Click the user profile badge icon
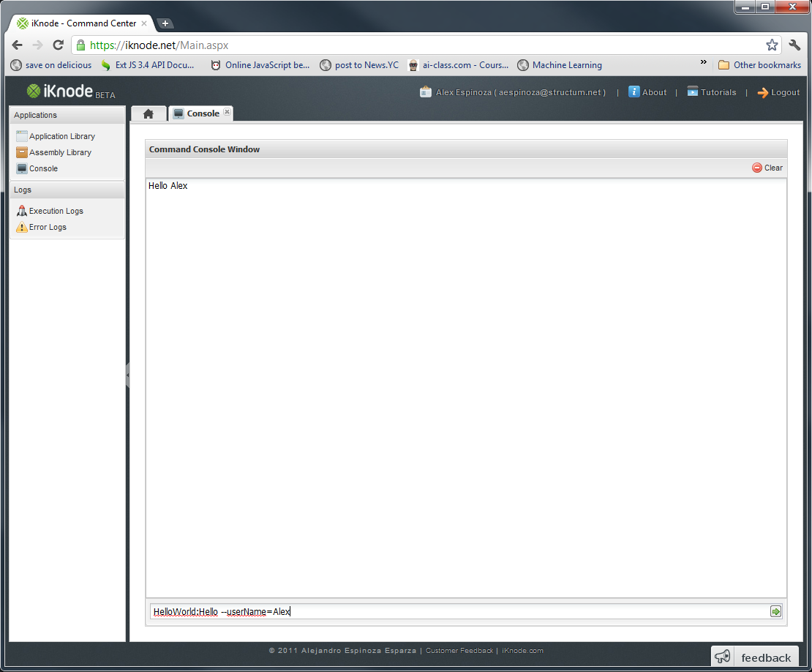The image size is (812, 672). coord(426,92)
